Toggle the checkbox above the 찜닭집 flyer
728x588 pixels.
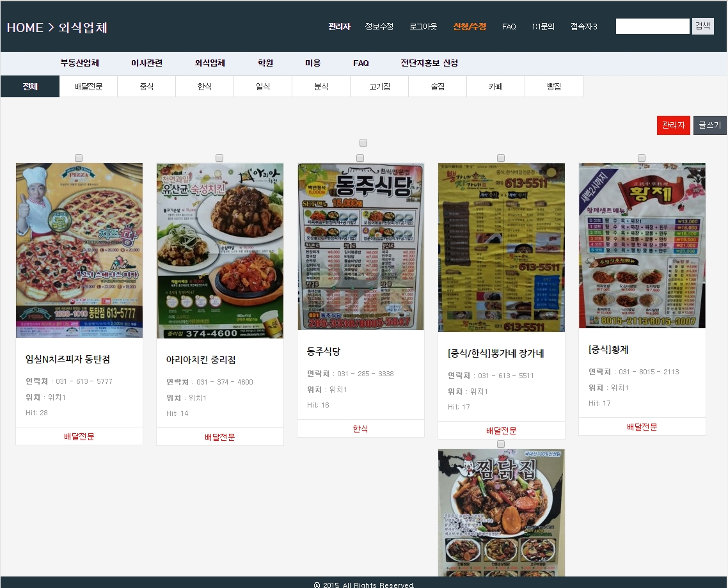click(501, 444)
